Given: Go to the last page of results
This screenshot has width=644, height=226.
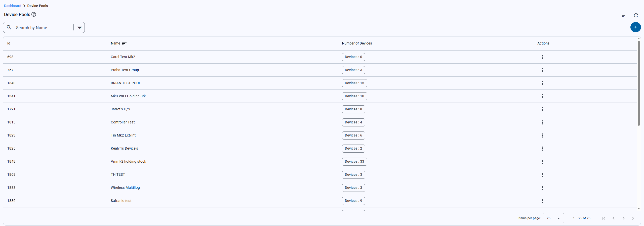Looking at the screenshot, I should (x=633, y=218).
